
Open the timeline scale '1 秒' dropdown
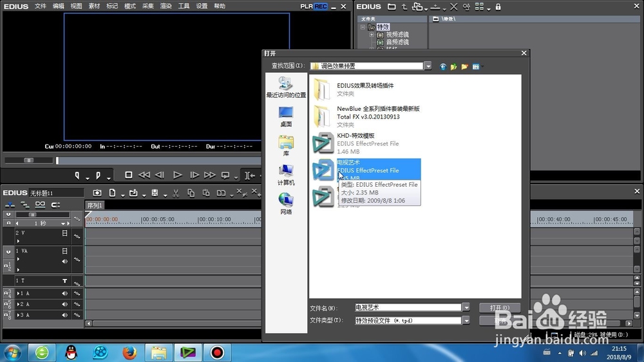[63, 224]
